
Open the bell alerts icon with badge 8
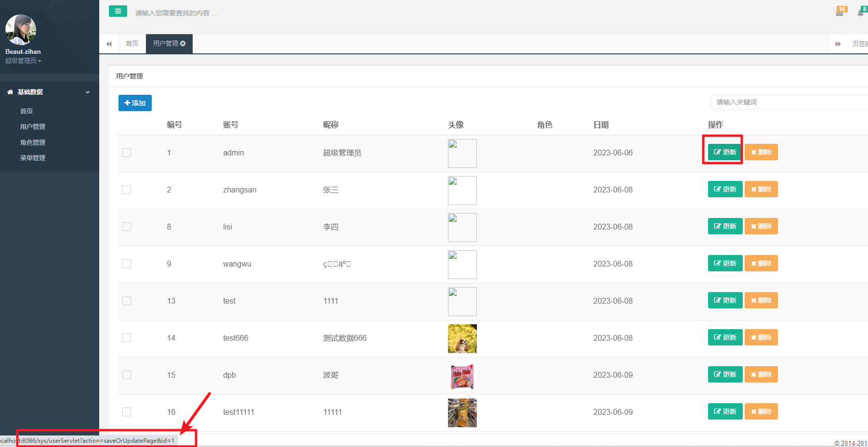point(861,12)
